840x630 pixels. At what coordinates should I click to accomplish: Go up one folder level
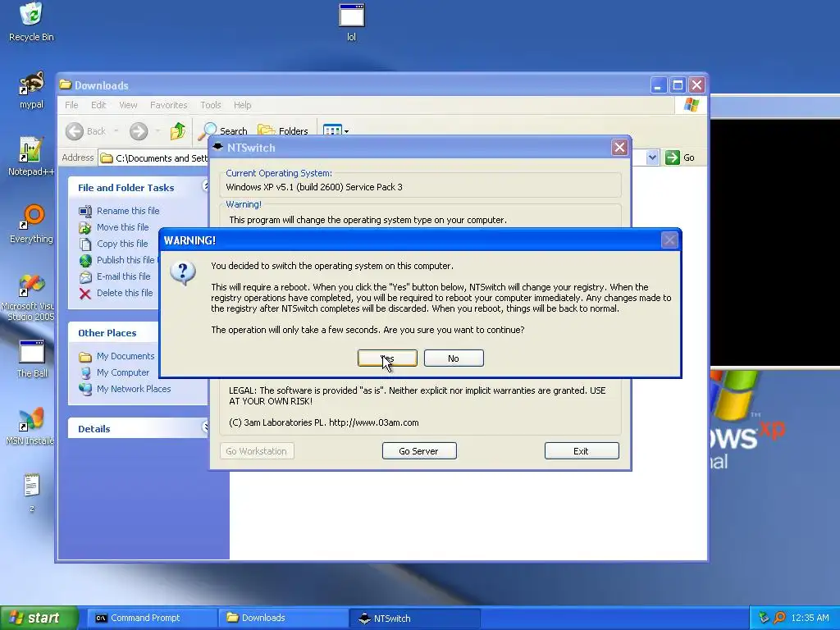point(178,131)
